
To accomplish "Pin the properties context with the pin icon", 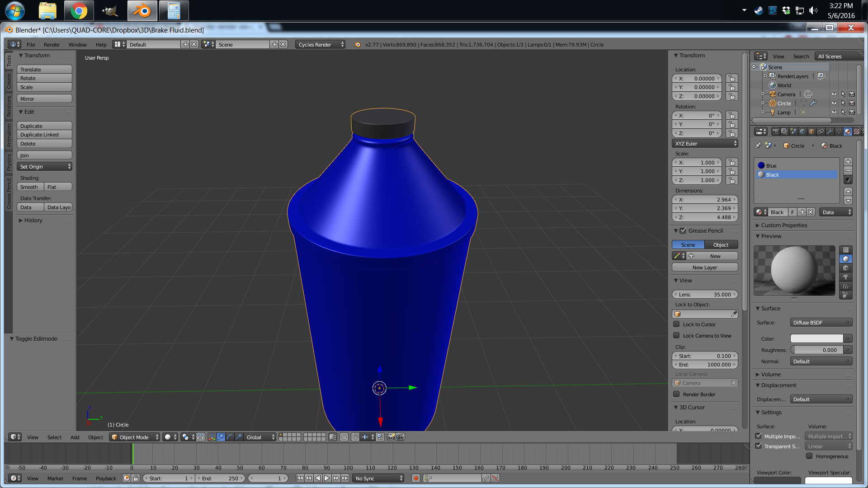I will coord(758,145).
